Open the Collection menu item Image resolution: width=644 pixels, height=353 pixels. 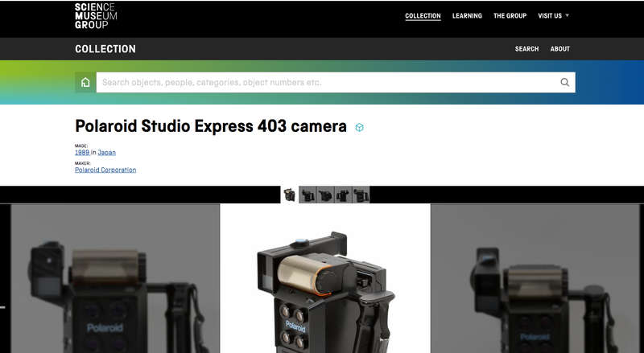423,16
